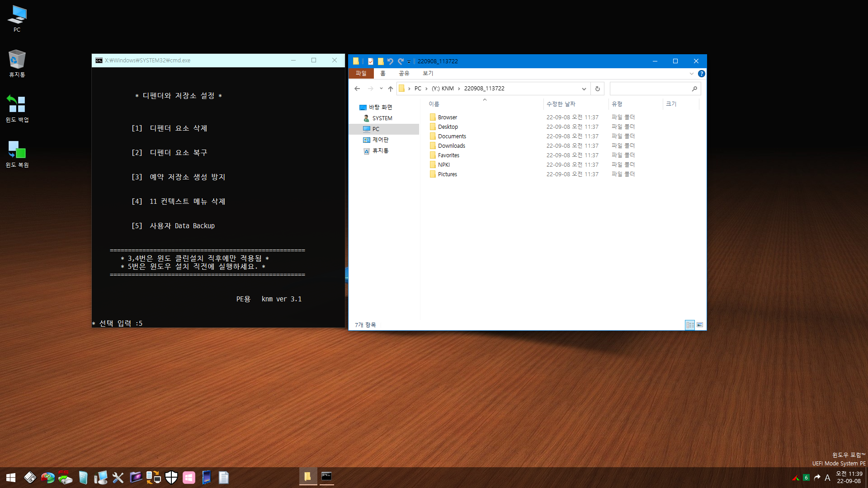Select the Documents folder

click(x=452, y=136)
